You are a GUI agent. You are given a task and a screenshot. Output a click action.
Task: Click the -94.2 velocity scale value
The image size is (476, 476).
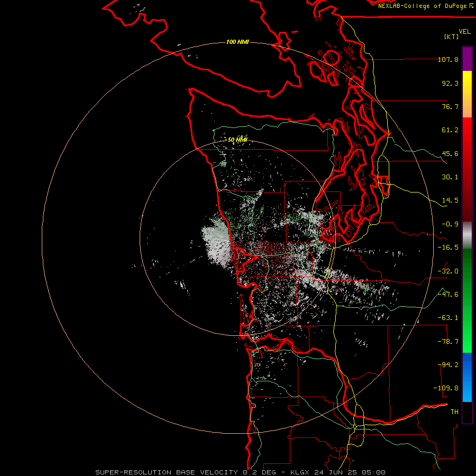point(448,365)
